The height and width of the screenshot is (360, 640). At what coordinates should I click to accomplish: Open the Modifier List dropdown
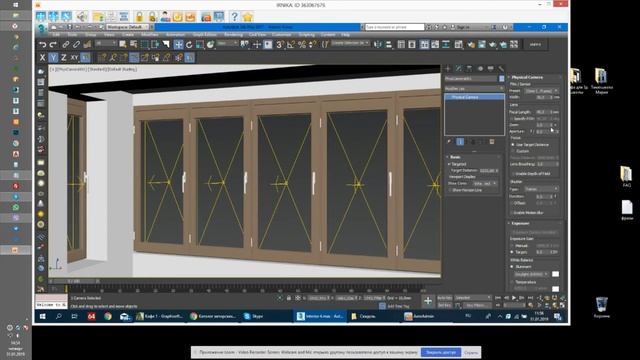pyautogui.click(x=474, y=88)
